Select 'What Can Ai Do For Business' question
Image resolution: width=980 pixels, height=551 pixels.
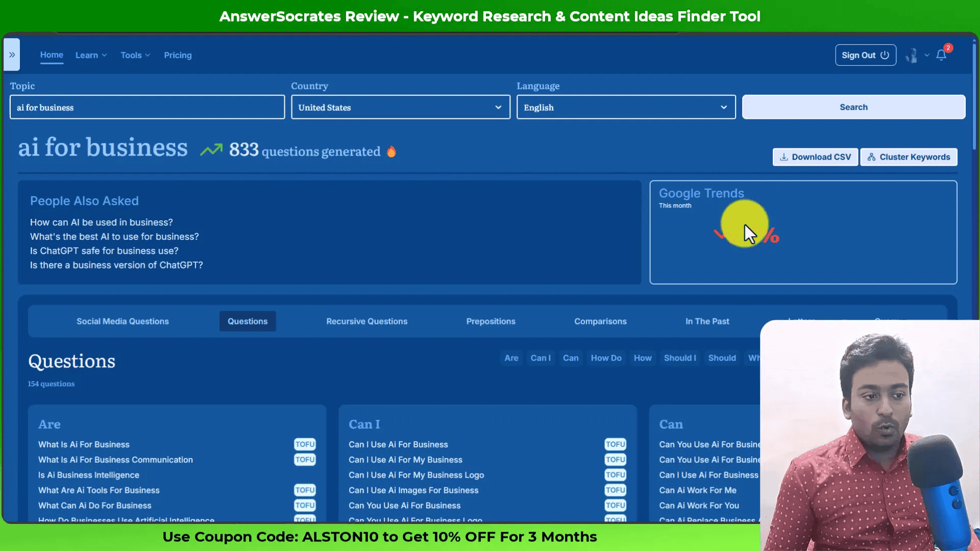[x=95, y=506]
